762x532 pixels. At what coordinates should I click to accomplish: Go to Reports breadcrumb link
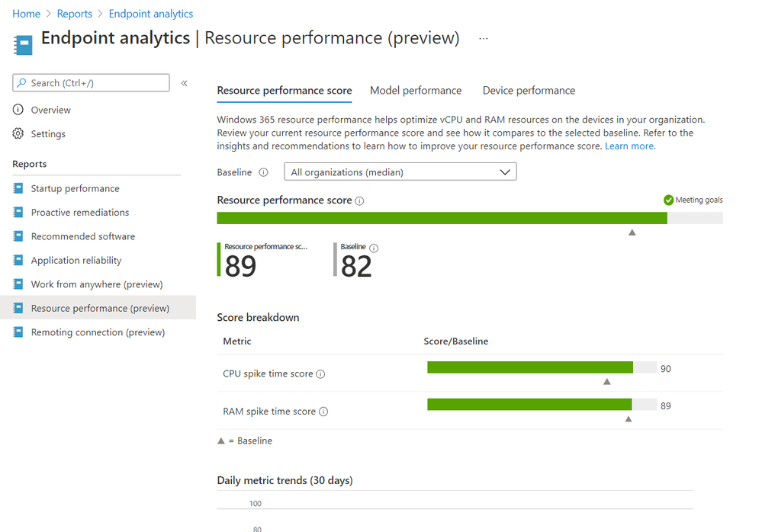point(75,14)
